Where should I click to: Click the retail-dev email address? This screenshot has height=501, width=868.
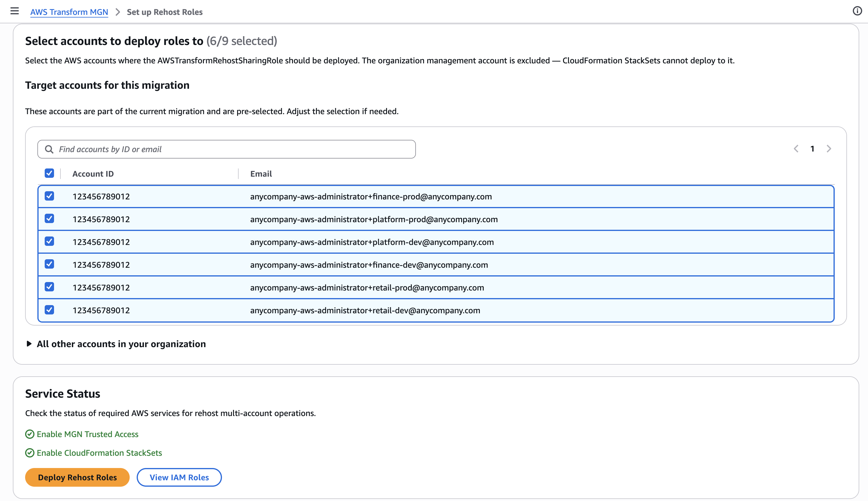[x=365, y=310]
